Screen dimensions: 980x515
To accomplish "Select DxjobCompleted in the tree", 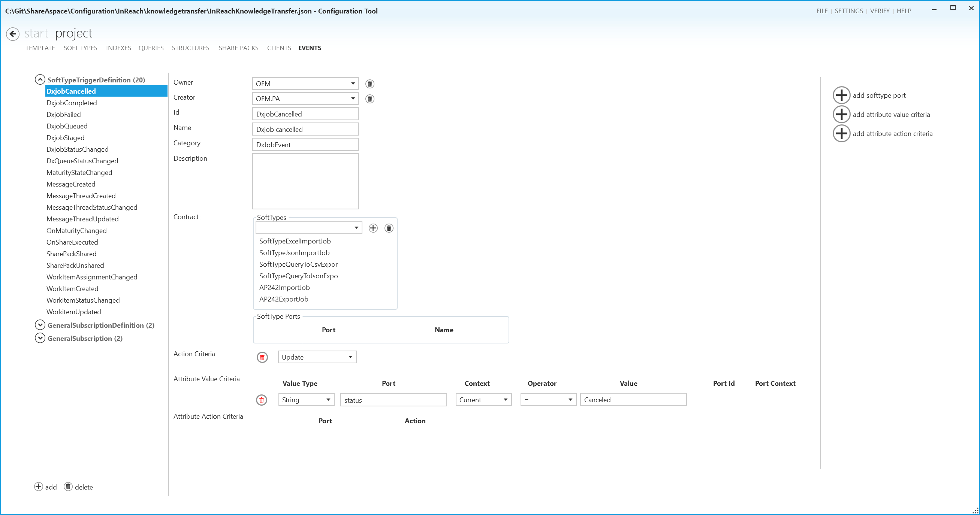I will click(x=72, y=103).
